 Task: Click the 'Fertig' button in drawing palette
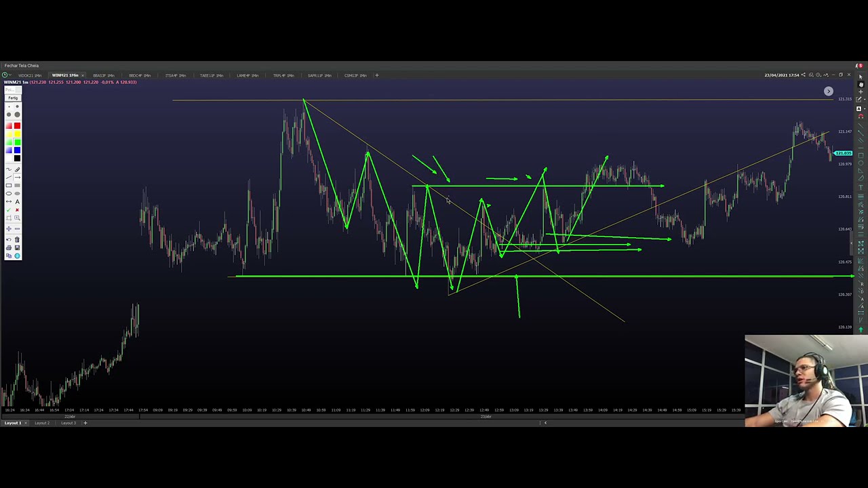point(13,98)
